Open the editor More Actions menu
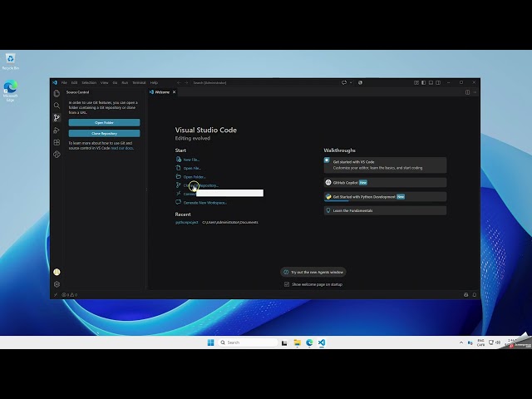The image size is (532, 399). click(475, 92)
